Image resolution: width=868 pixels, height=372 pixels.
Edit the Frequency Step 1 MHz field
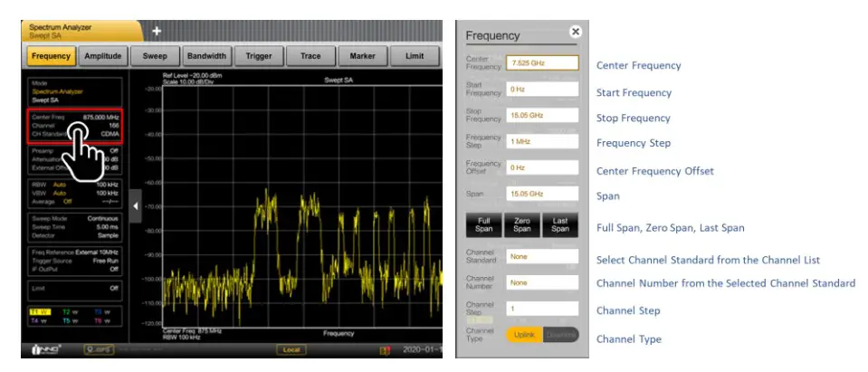coord(542,141)
